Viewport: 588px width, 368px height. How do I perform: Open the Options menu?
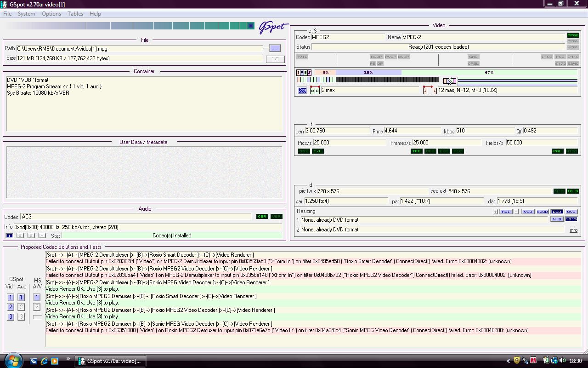[x=51, y=14]
